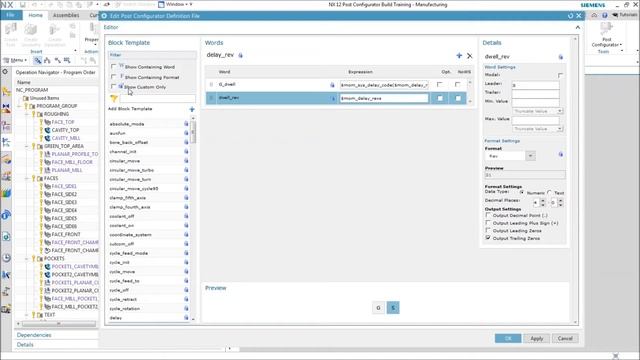Remove word using X icon in Words panel
Screen dimensions: 640x360
point(469,56)
